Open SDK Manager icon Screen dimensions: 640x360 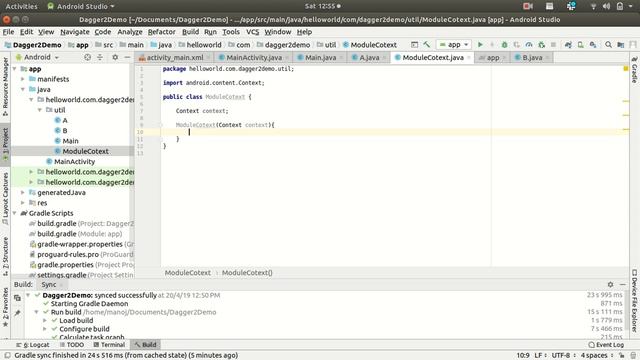tap(593, 44)
